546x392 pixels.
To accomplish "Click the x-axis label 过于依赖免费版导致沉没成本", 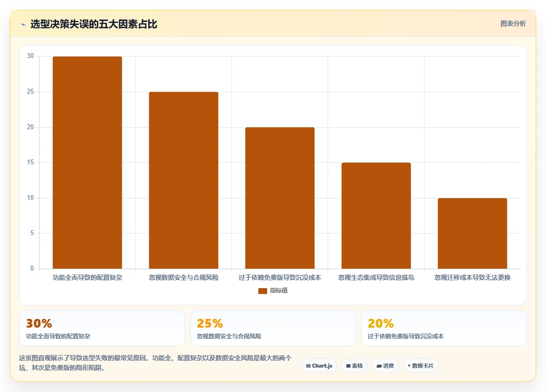I will (x=280, y=277).
